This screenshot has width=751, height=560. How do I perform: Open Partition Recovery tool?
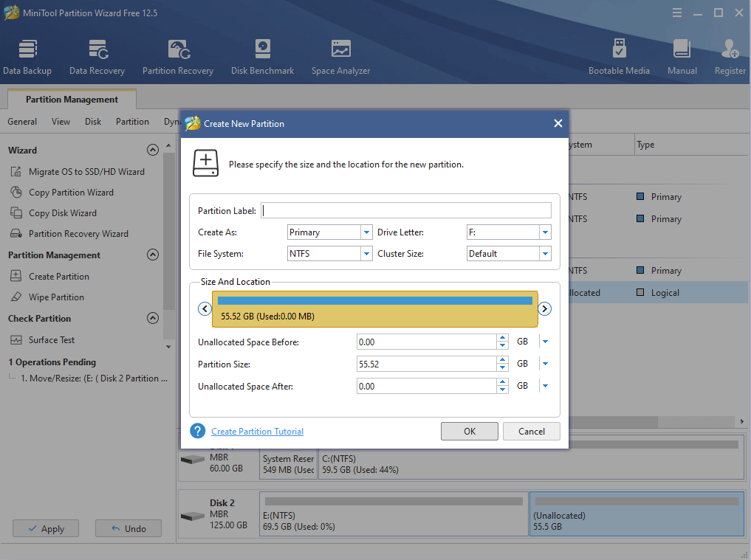coord(178,58)
